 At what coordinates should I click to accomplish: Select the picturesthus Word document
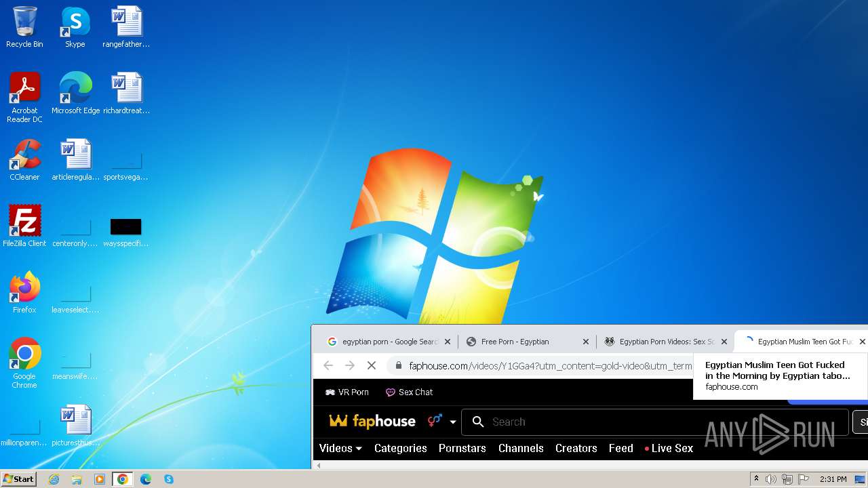point(75,426)
